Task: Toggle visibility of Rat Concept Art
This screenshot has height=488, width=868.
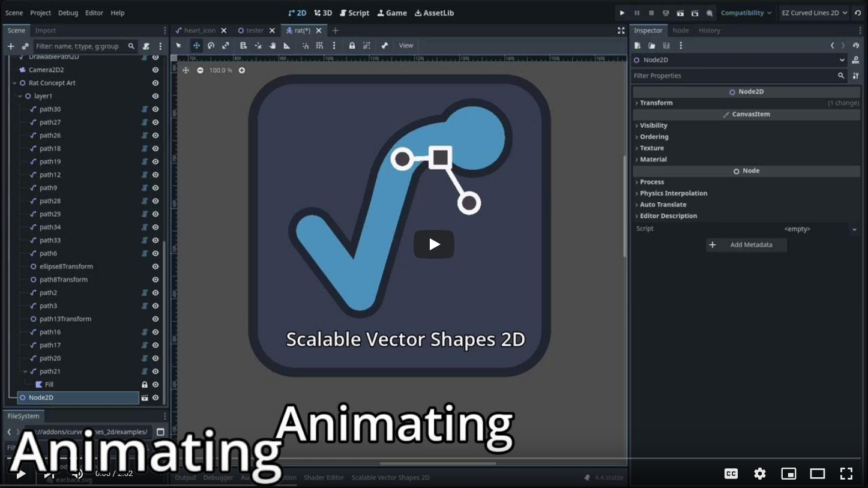Action: (155, 83)
